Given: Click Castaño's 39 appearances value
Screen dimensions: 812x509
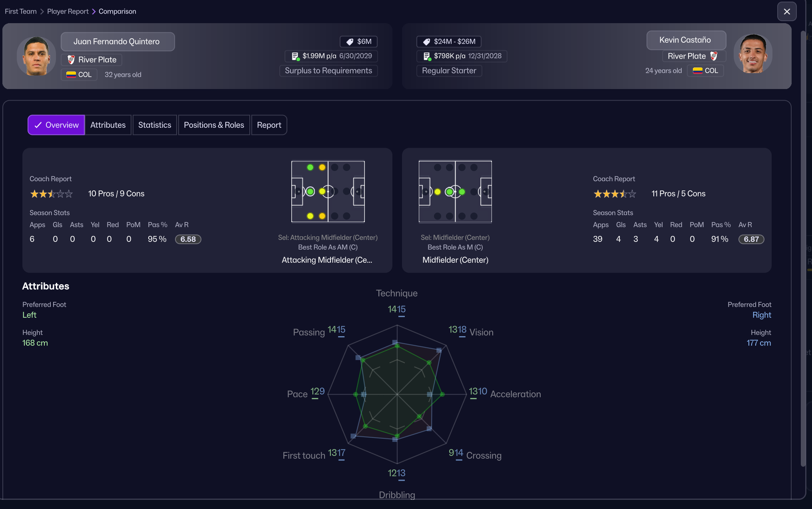Looking at the screenshot, I should click(x=597, y=239).
